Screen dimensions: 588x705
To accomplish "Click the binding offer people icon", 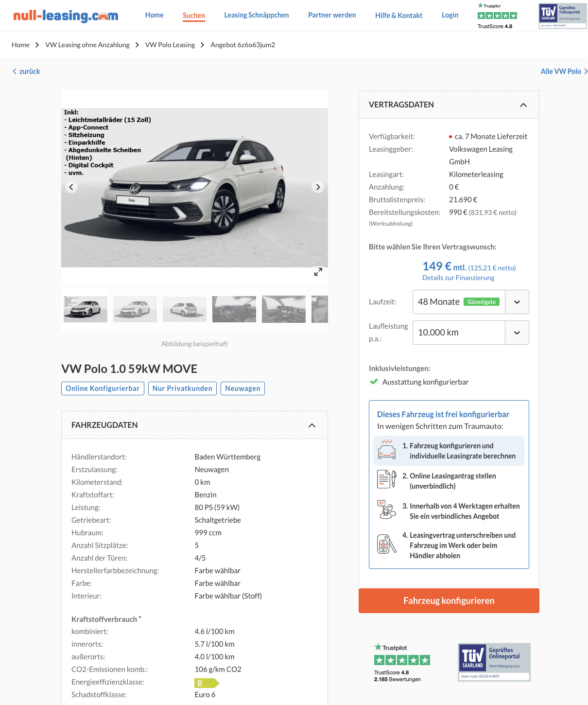I will pos(387,510).
